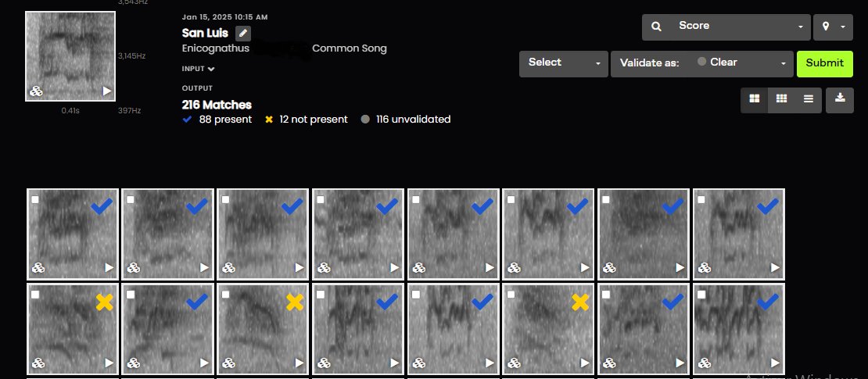Image resolution: width=868 pixels, height=379 pixels.
Task: Open second row fifth match spectrogram
Action: pyautogui.click(x=454, y=330)
